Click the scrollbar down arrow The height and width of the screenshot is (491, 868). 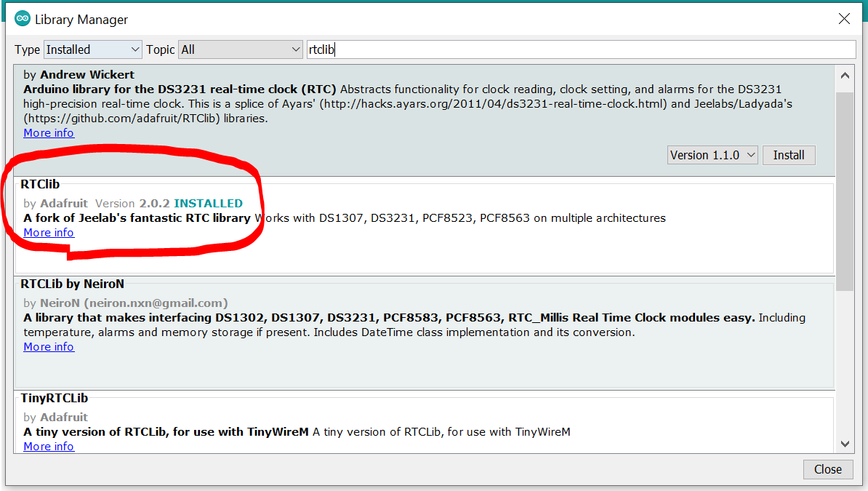pyautogui.click(x=845, y=444)
